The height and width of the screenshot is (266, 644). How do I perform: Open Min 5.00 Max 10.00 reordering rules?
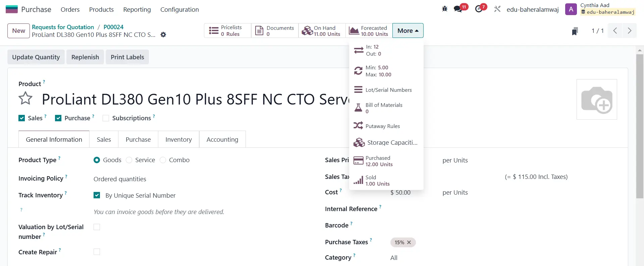pyautogui.click(x=386, y=71)
